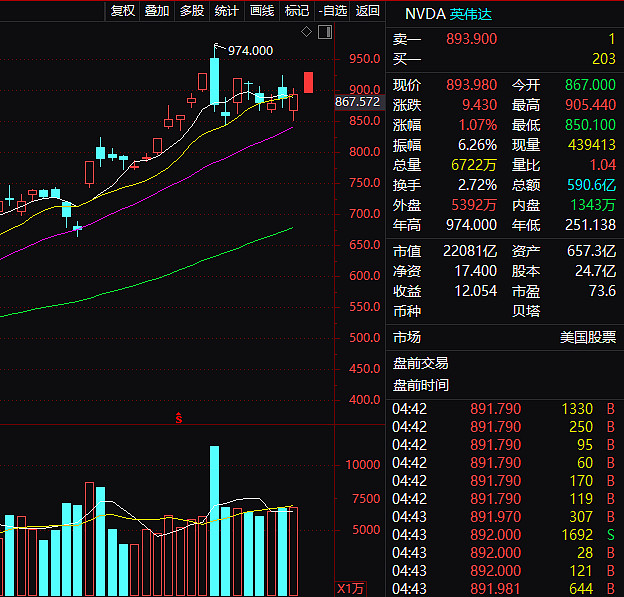Screen dimensions: 624x597
Task: Click the 10000 volume axis label
Action: click(x=363, y=464)
